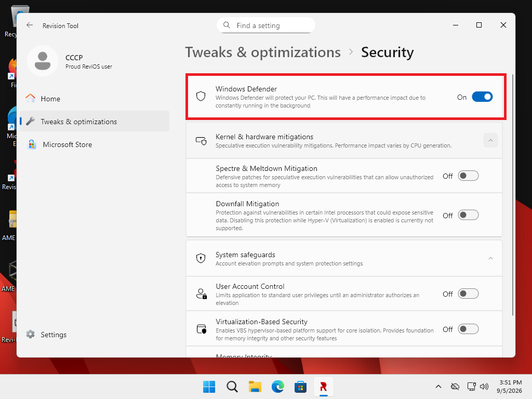The width and height of the screenshot is (532, 399).
Task: Click the CCCP username text
Action: pos(74,58)
